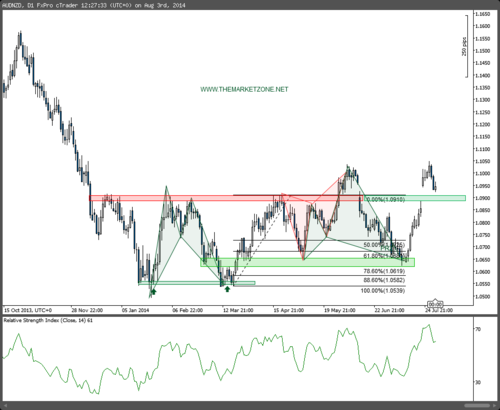Click the green up arrow at January 2014 low
The image size is (500, 410).
pos(154,292)
